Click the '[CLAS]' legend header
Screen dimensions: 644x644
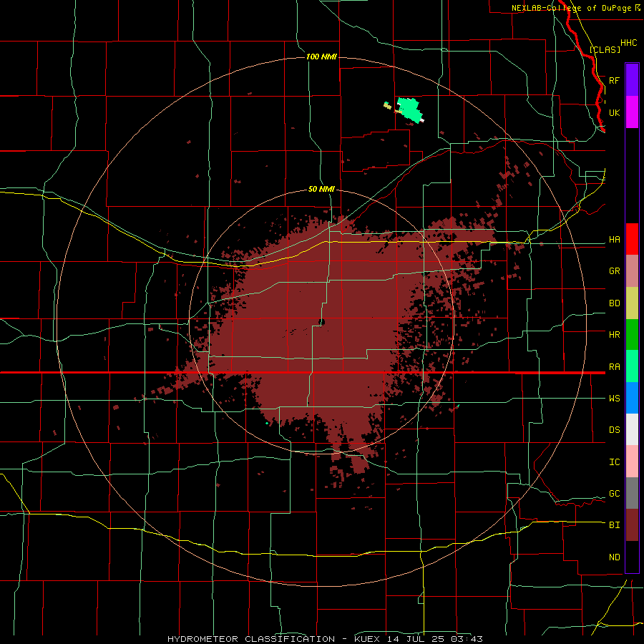tap(605, 49)
